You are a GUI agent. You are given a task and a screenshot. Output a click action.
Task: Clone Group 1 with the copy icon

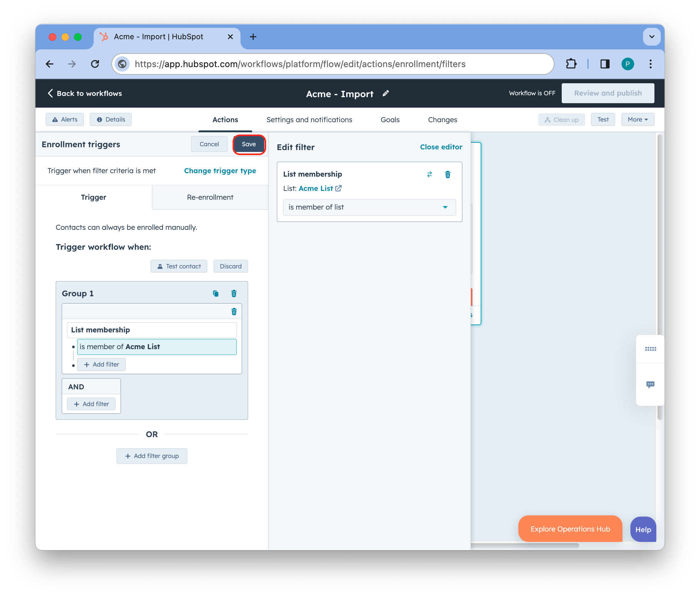pos(216,293)
